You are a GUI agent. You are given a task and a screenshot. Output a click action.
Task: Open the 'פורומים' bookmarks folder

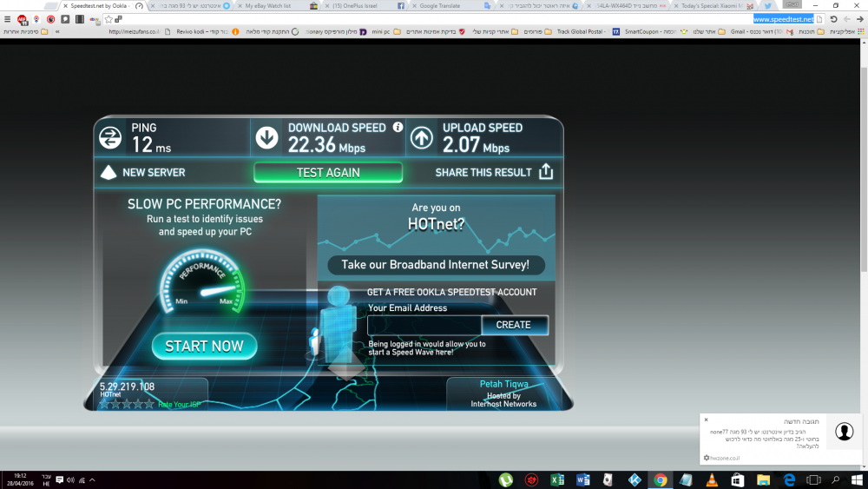(x=537, y=31)
